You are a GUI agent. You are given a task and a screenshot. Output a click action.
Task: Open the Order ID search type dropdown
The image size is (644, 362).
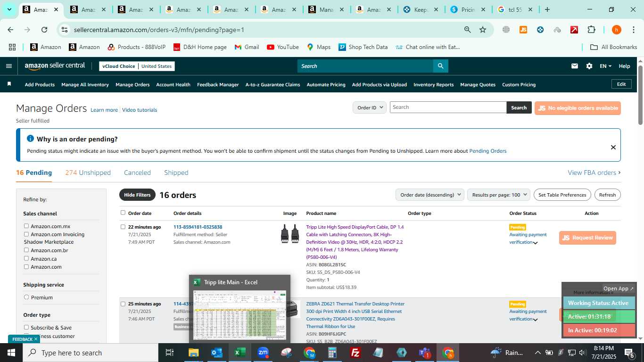(x=370, y=107)
